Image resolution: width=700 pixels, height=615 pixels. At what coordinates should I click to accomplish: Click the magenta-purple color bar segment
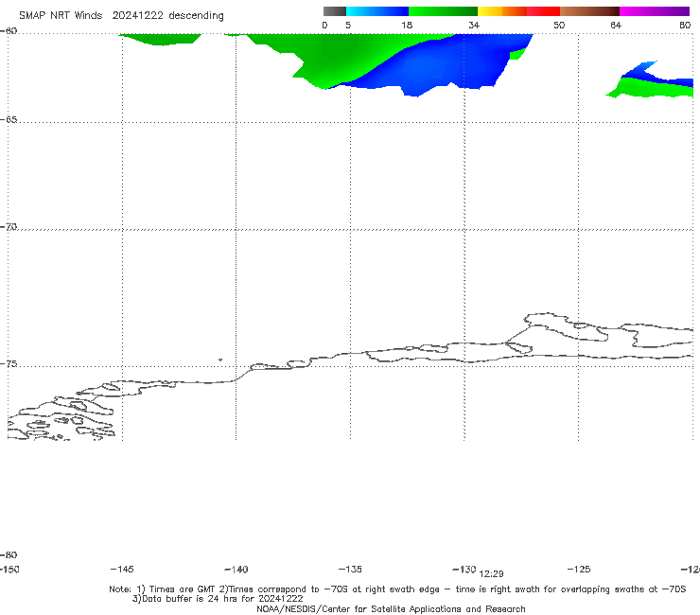pos(655,11)
